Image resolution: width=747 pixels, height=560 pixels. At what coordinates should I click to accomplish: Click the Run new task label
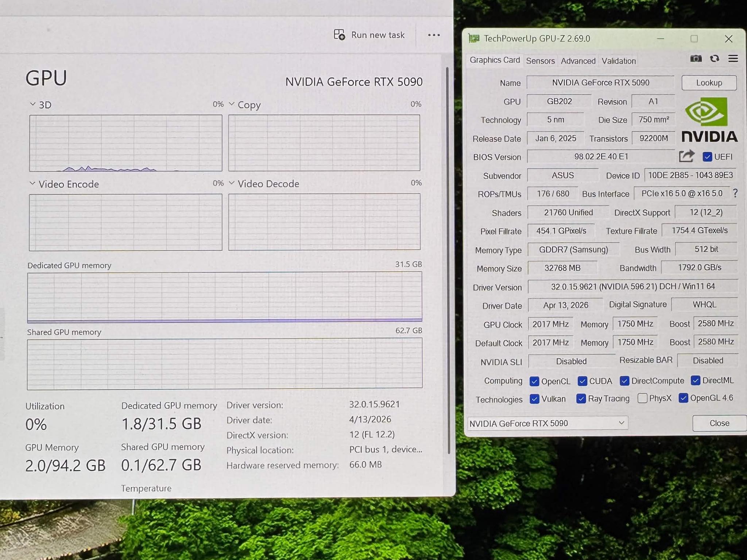pyautogui.click(x=378, y=35)
